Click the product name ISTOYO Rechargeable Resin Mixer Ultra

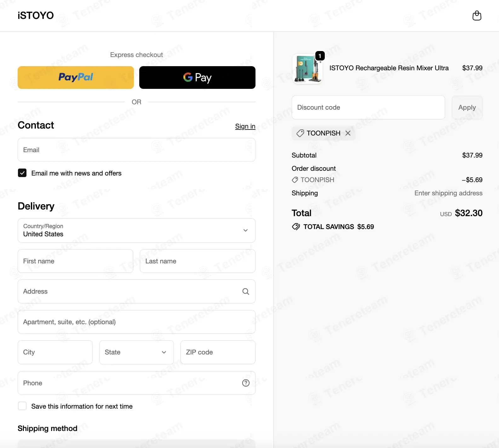click(389, 68)
